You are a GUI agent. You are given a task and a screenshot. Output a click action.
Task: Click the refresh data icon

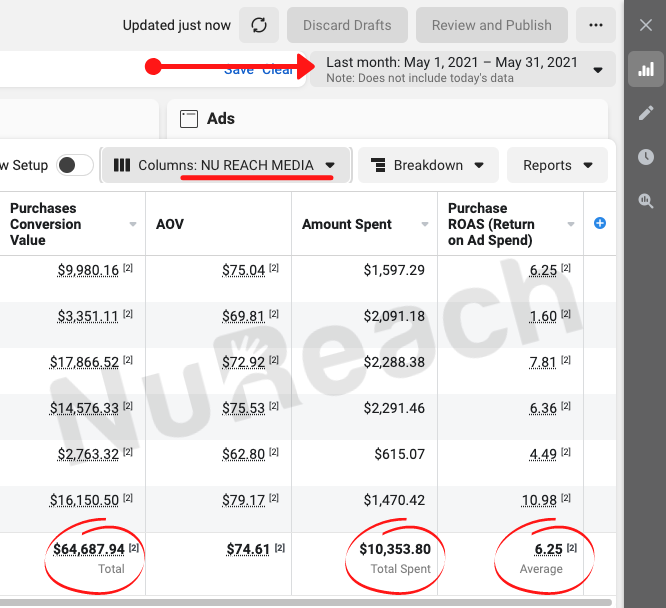click(259, 25)
